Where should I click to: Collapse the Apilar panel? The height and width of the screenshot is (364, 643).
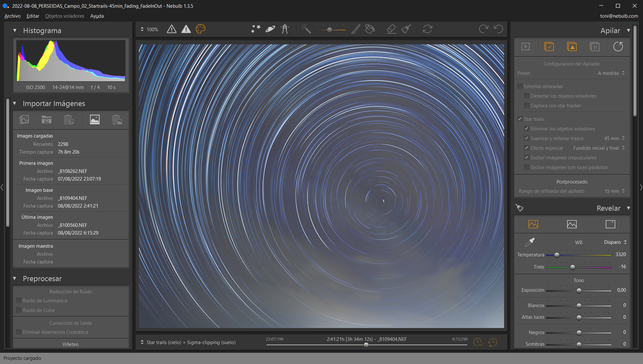tap(628, 31)
